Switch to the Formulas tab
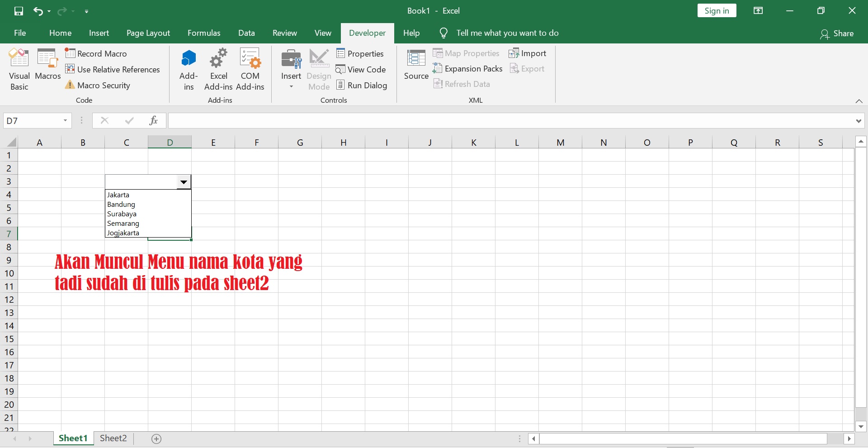This screenshot has width=868, height=448. [x=204, y=33]
